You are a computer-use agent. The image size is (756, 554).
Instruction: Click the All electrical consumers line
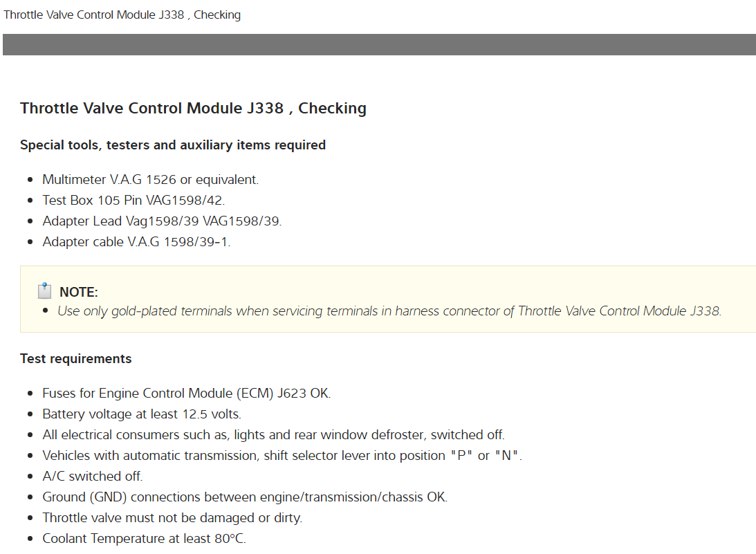tap(273, 435)
